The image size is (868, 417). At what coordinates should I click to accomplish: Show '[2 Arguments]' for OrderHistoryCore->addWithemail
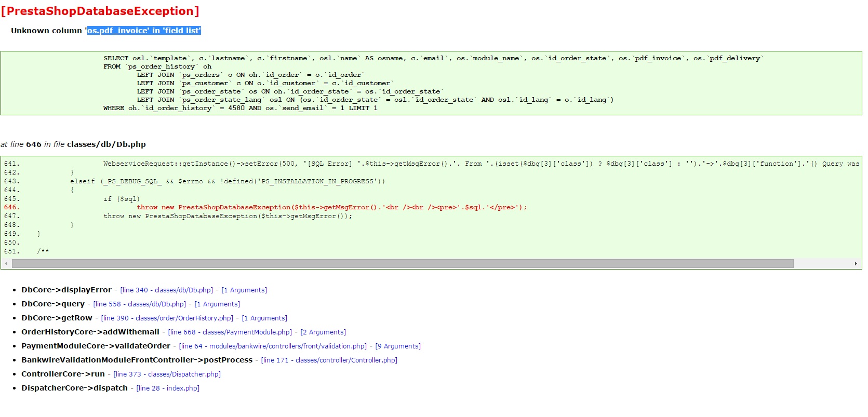point(323,332)
